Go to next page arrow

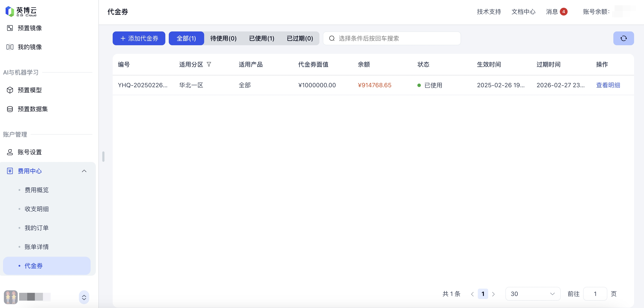click(493, 294)
